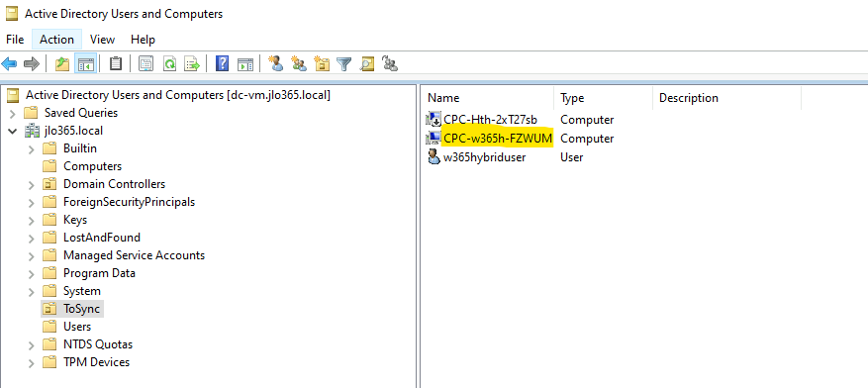Screen dimensions: 868x388
Task: Click 'Computer' type cell of CPC-w365h-FZWUM
Action: coord(587,138)
